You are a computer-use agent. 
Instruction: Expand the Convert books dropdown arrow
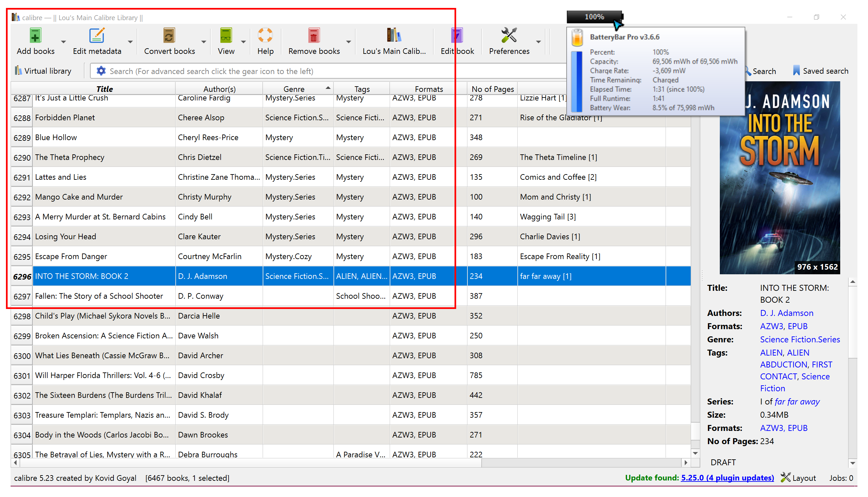click(203, 42)
